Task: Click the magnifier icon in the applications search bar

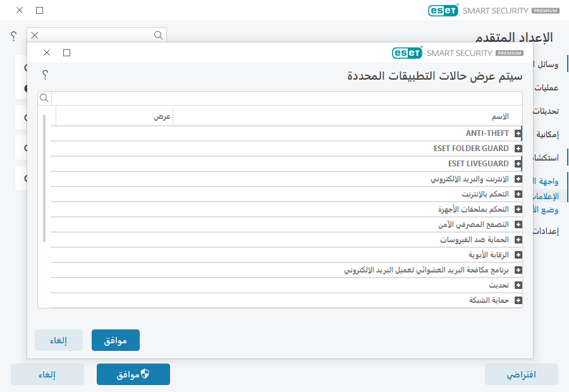Action: click(x=44, y=98)
